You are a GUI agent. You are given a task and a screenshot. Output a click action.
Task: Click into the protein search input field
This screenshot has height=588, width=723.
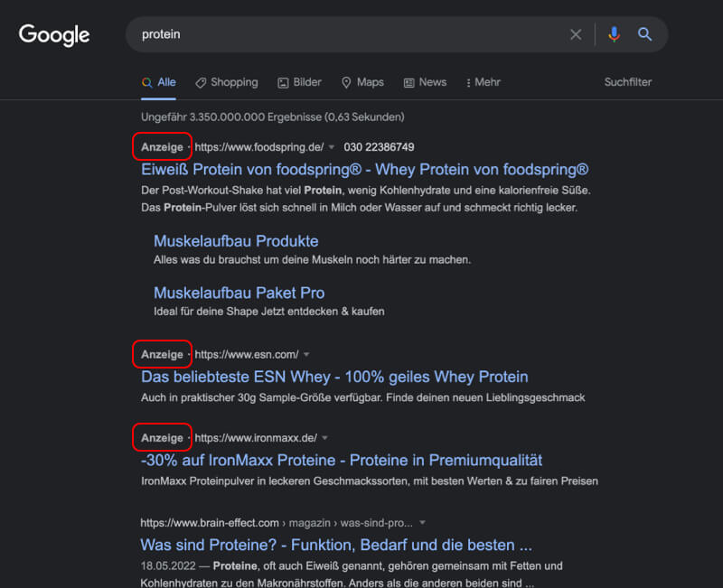pos(351,34)
